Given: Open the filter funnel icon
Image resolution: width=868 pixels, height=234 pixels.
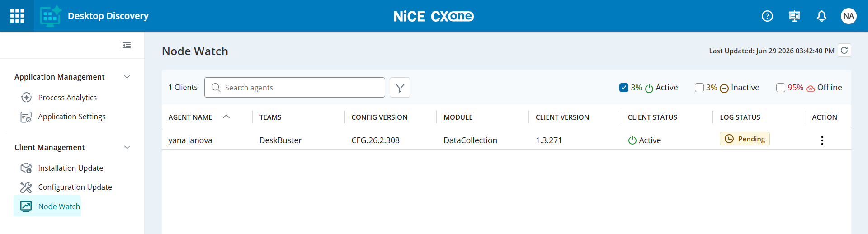Looking at the screenshot, I should 400,88.
